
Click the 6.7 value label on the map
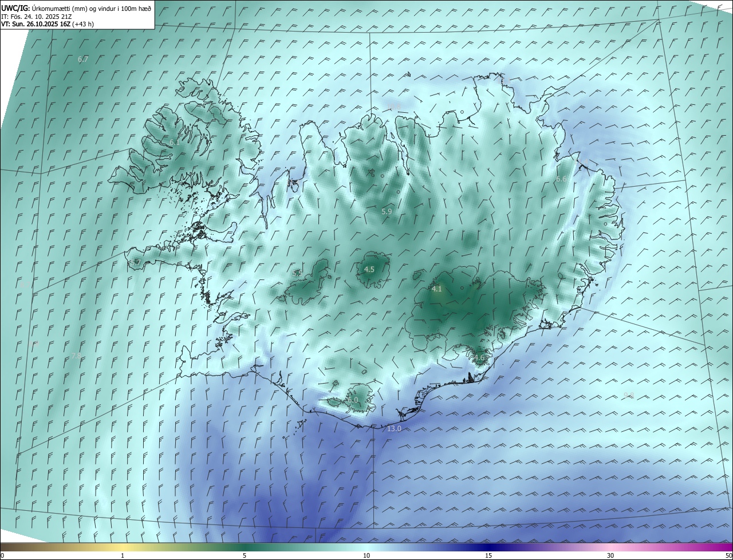pos(83,60)
